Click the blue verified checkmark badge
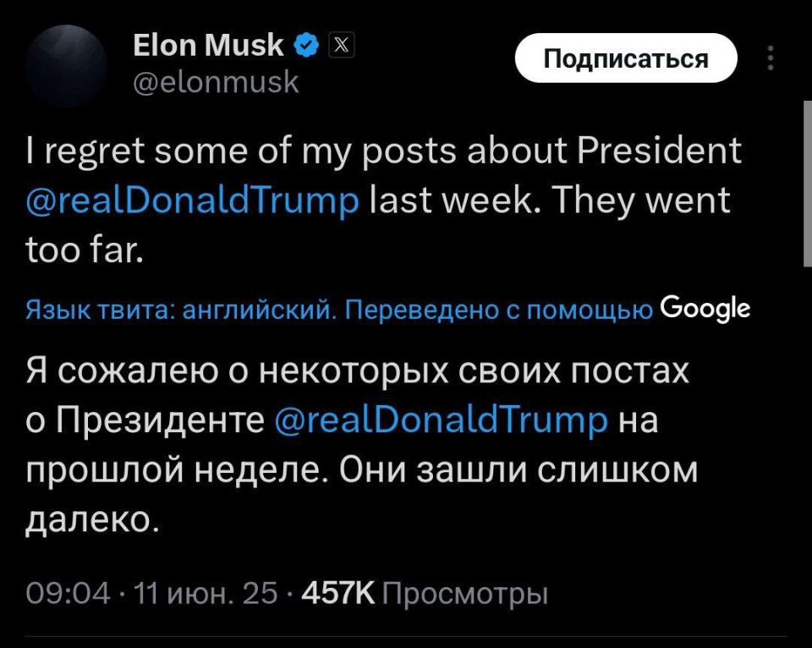 tap(307, 45)
